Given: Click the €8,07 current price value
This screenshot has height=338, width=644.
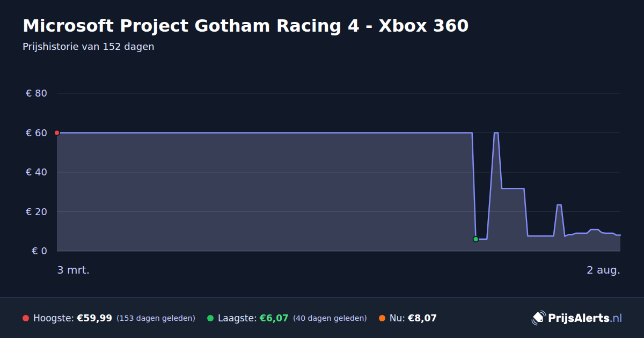Looking at the screenshot, I should pos(422,318).
